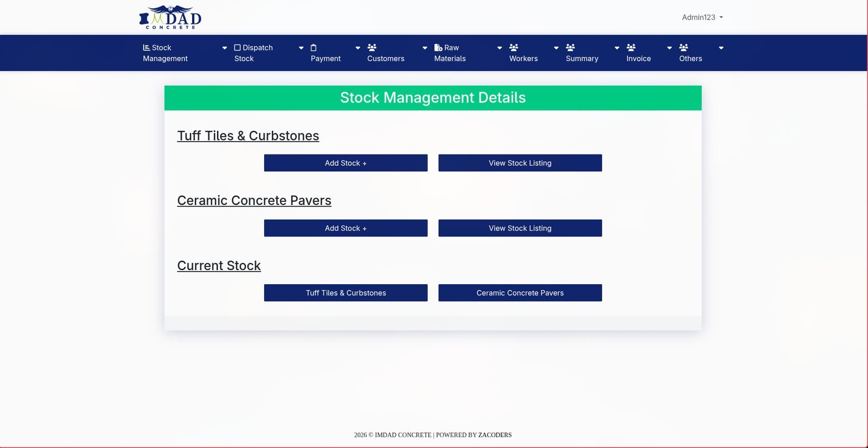Expand the Others dropdown arrow
Image resolution: width=868 pixels, height=448 pixels.
[721, 48]
